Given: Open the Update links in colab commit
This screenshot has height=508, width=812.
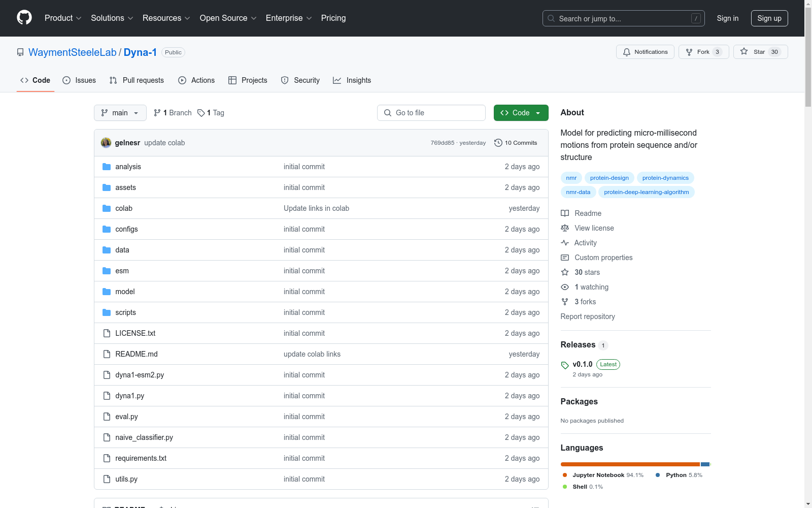Looking at the screenshot, I should point(316,208).
